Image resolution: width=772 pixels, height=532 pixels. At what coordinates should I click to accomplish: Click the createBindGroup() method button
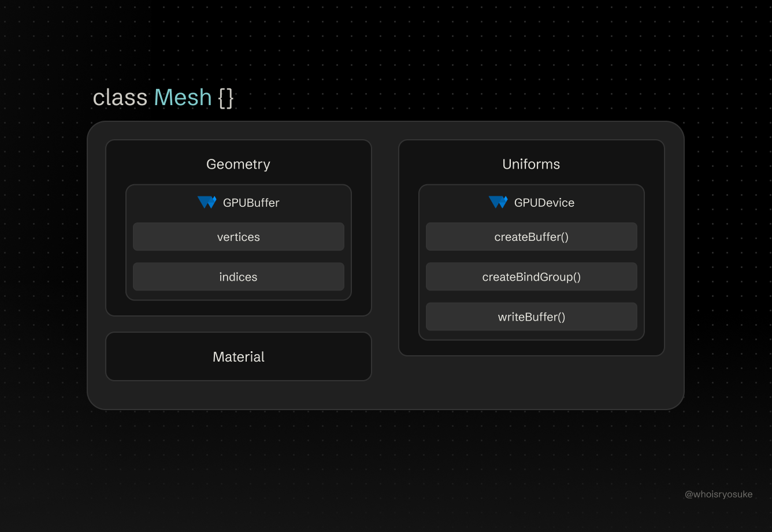pyautogui.click(x=531, y=277)
